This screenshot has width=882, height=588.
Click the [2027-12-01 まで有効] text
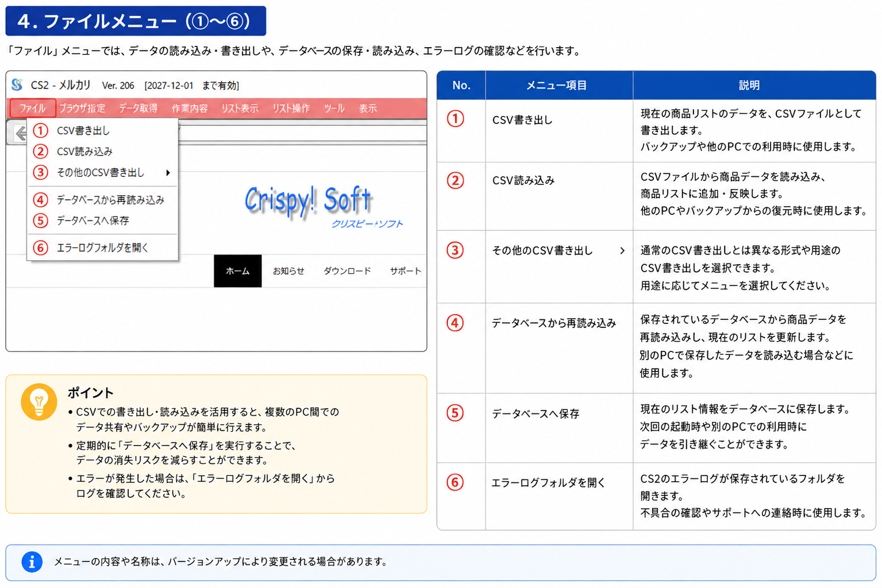[191, 86]
